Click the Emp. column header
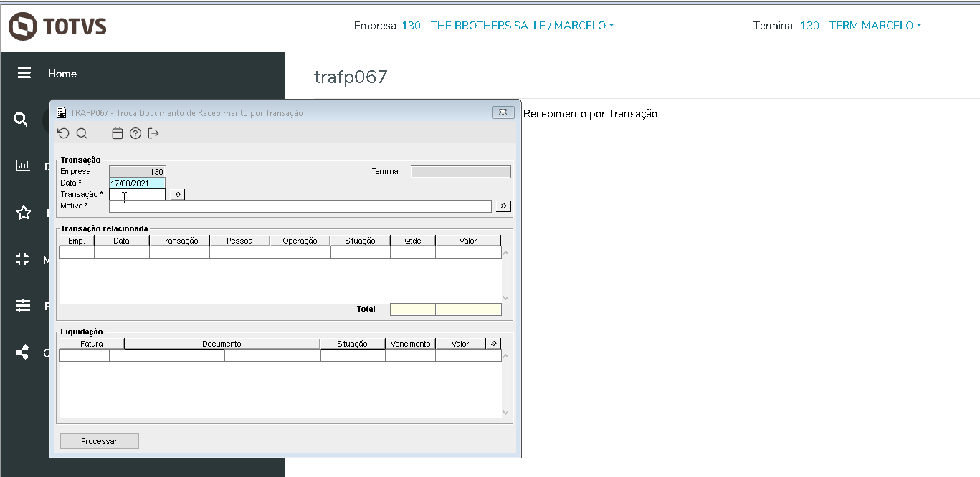Image resolution: width=980 pixels, height=477 pixels. click(77, 241)
